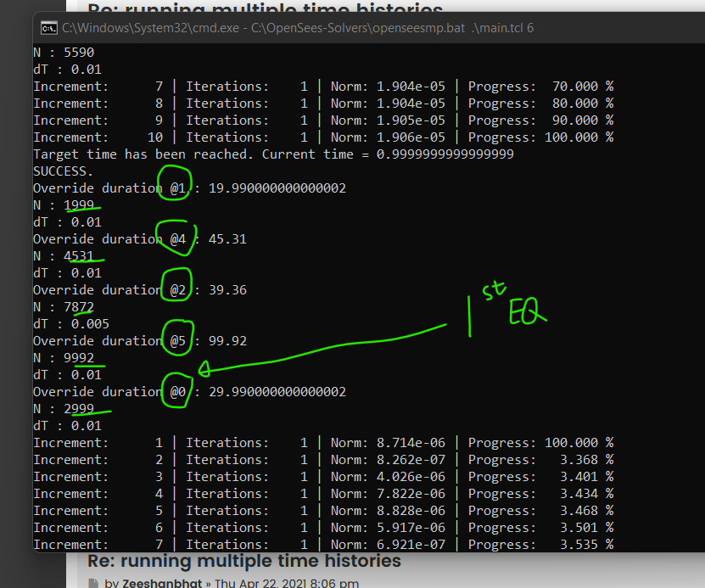This screenshot has width=705, height=588.
Task: Click the override duration value 45.31
Action: [x=227, y=238]
